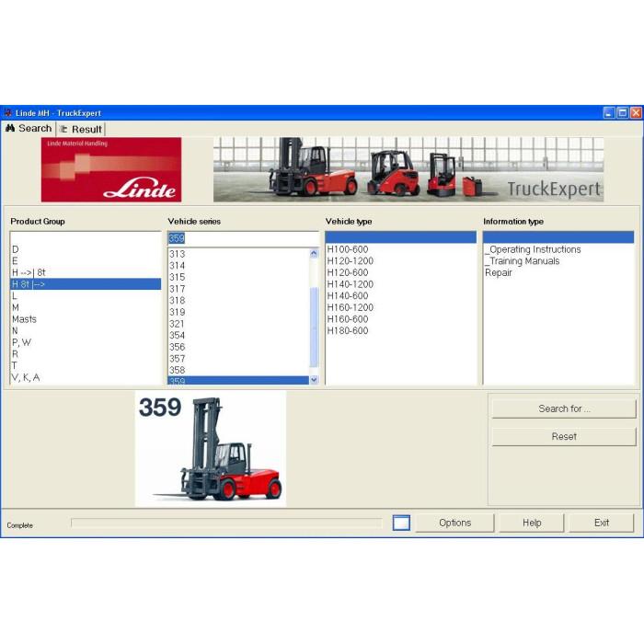Select the Masts product group
This screenshot has height=644, width=644.
(x=85, y=319)
